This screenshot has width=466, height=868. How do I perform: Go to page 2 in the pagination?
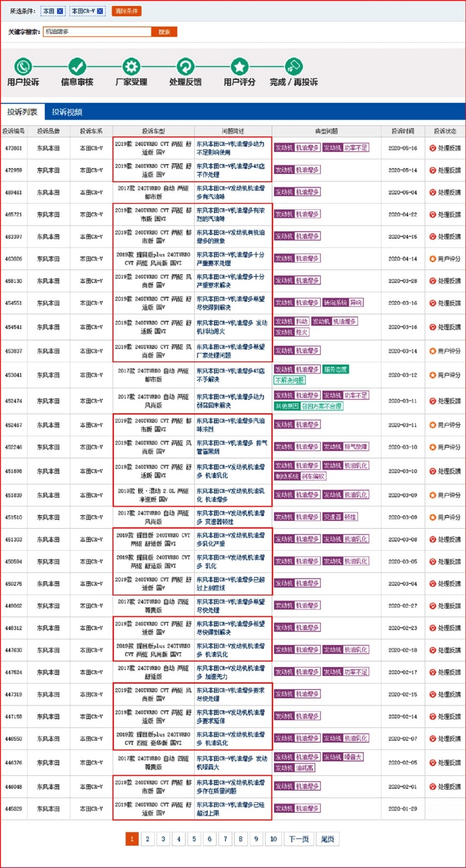pyautogui.click(x=148, y=839)
